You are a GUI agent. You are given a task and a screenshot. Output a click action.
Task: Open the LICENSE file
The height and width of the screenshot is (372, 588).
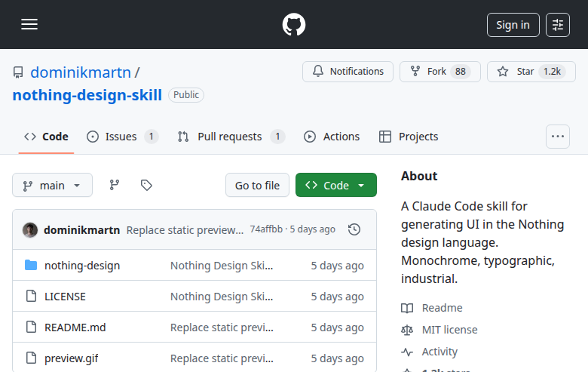click(65, 297)
